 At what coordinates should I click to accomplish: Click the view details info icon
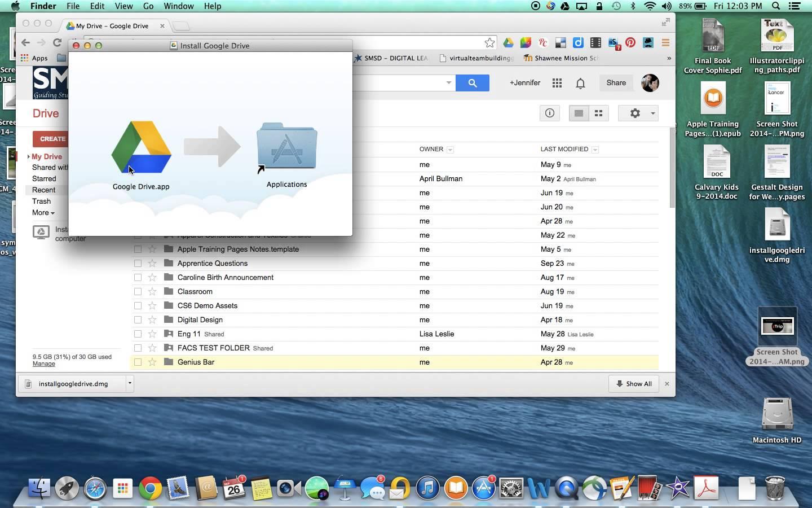(550, 113)
